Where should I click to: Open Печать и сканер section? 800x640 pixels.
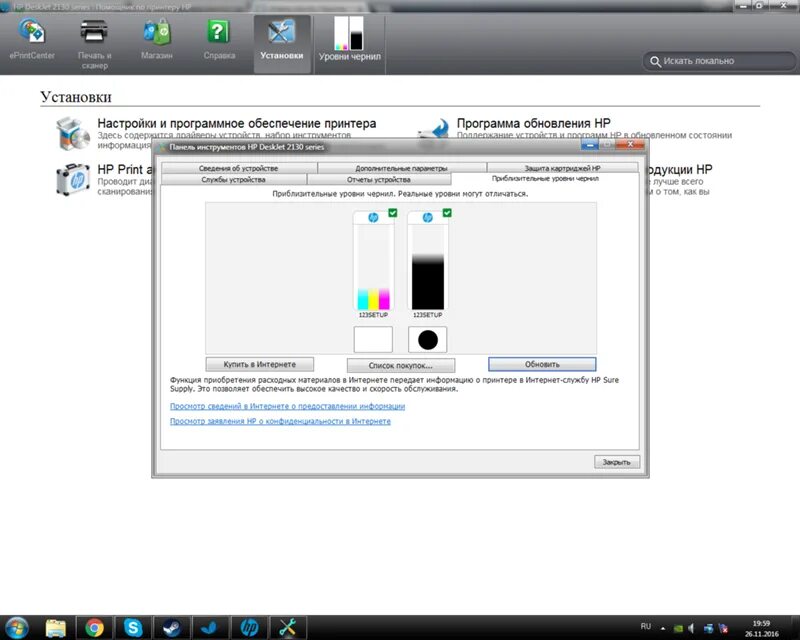pyautogui.click(x=94, y=44)
